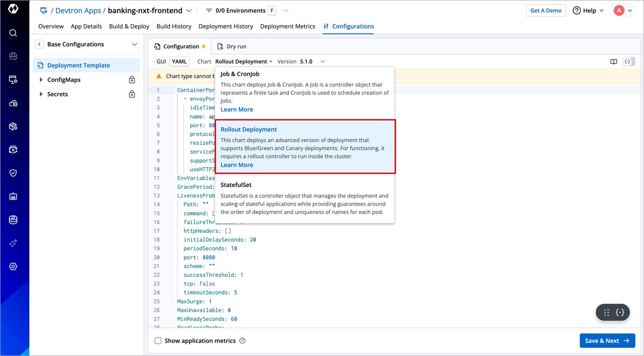This screenshot has height=356, width=644.
Task: Click the search icon in left sidebar
Action: click(13, 33)
